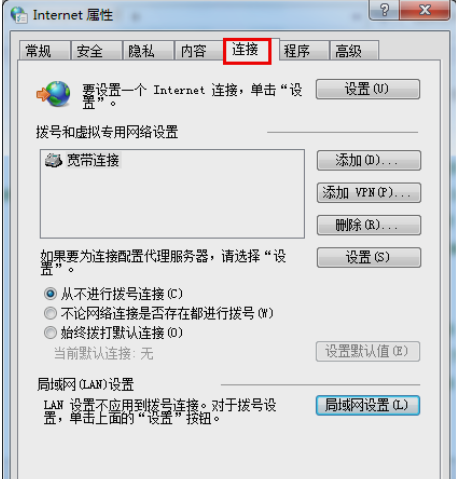Click the 宽带连接 modem icon
This screenshot has width=456, height=479.
53,160
